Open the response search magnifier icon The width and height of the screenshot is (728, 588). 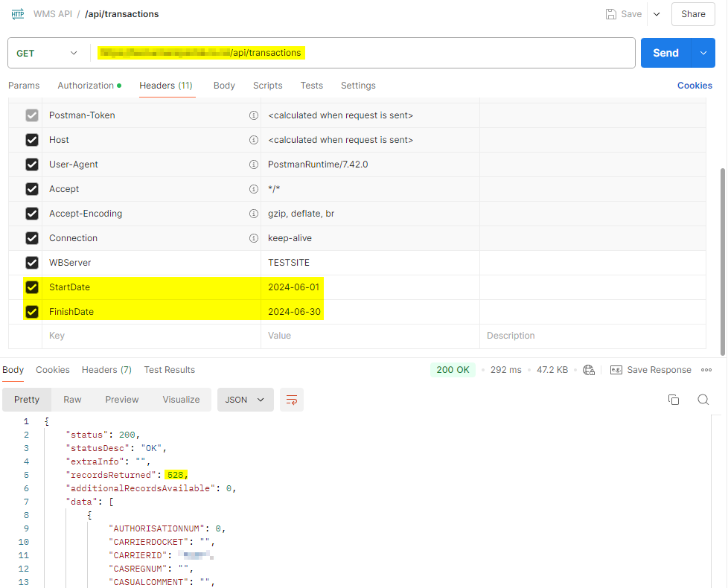click(703, 400)
